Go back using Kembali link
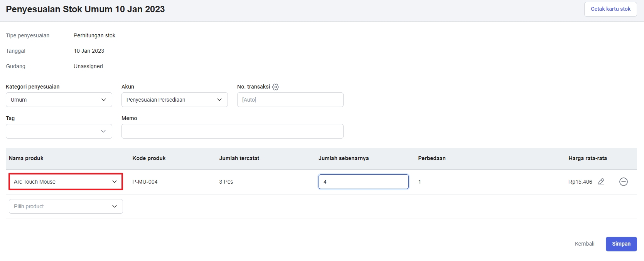Image resolution: width=644 pixels, height=261 pixels. 585,244
